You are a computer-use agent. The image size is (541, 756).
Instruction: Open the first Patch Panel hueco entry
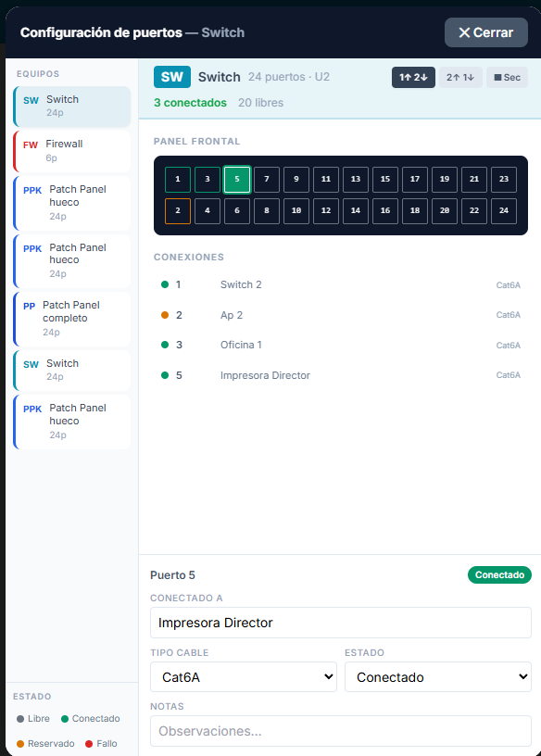pyautogui.click(x=72, y=203)
